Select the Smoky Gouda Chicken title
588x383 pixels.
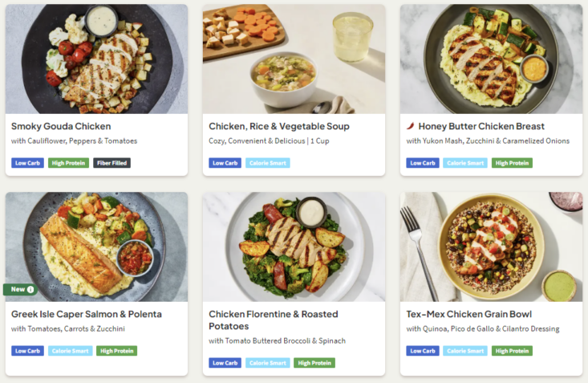61,127
